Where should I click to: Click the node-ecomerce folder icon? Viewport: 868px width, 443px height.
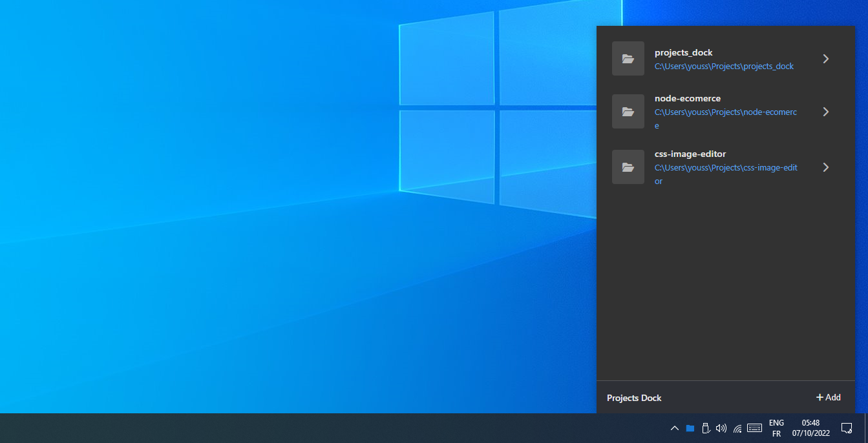coord(628,111)
